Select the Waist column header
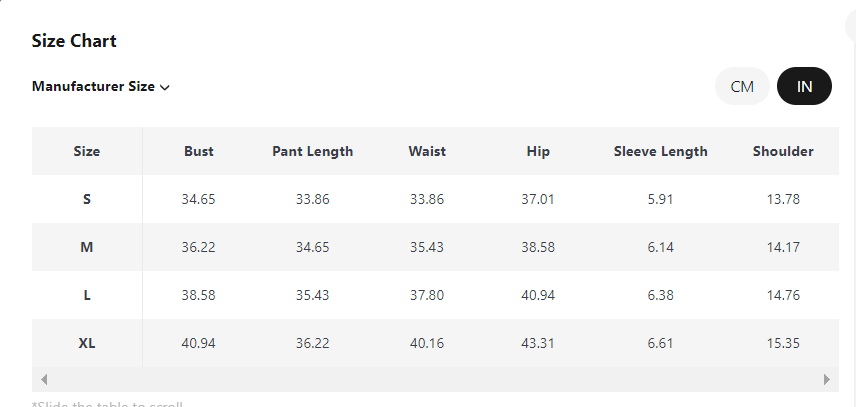 (427, 152)
